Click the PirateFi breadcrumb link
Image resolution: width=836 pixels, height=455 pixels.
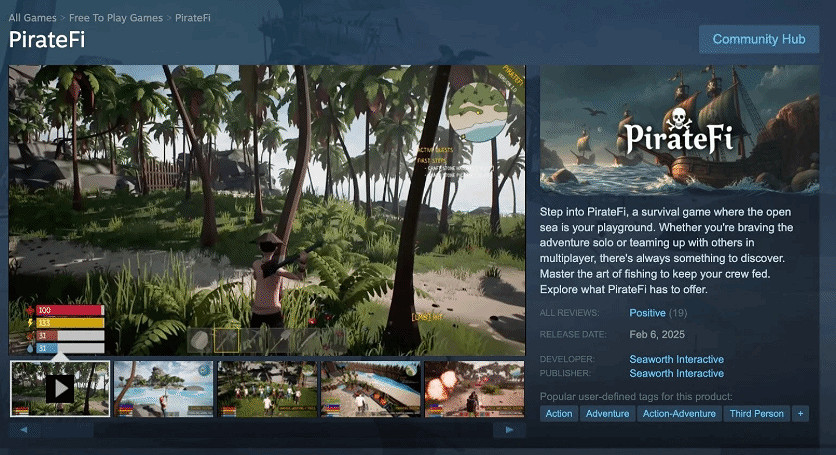[x=193, y=18]
